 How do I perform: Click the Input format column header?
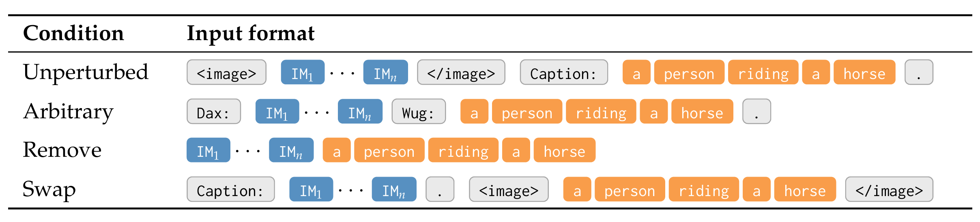[251, 33]
